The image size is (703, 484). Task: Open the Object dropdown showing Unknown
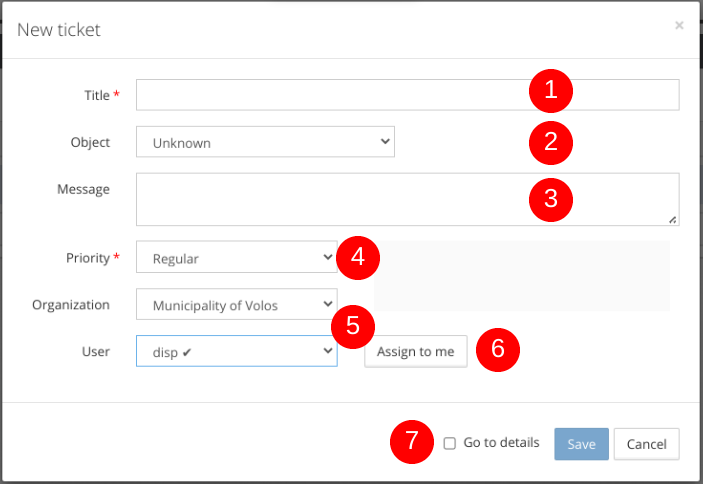[265, 142]
